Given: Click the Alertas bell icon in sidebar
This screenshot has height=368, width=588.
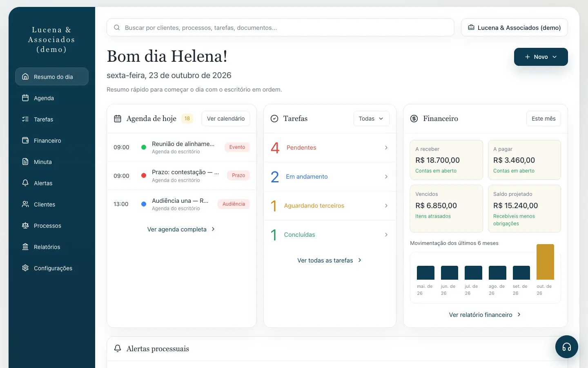Looking at the screenshot, I should click(x=25, y=183).
